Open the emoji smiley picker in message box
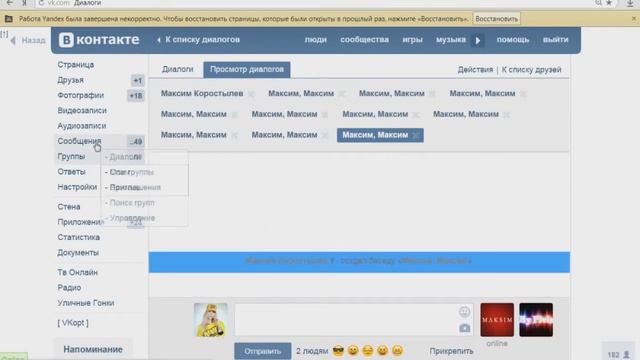Screen dimensions: 640x360 coord(464,312)
